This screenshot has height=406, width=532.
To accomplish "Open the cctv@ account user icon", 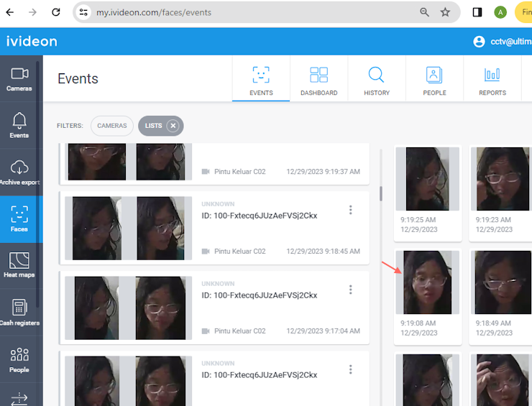I will coord(479,42).
